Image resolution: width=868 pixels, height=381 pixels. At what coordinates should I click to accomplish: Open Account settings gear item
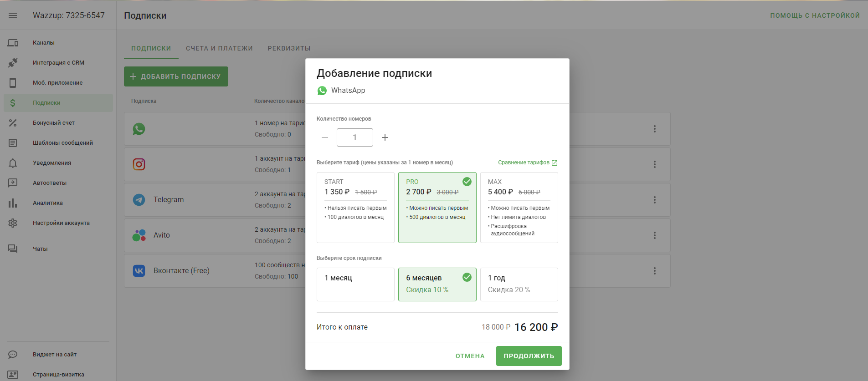[x=13, y=223]
